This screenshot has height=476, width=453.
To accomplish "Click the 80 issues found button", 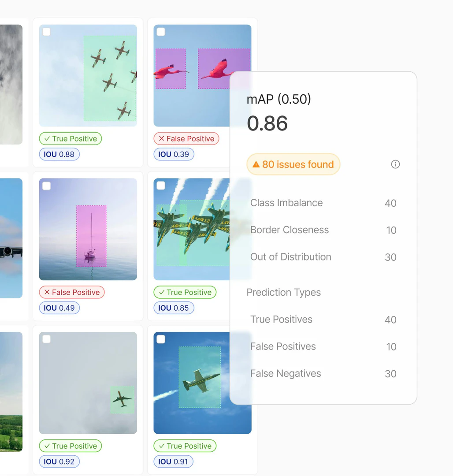I will point(293,164).
